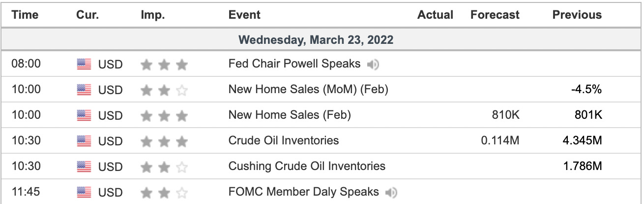Click the importance stars for Cushing Crude Oil Inventories
Image resolution: width=644 pixels, height=204 pixels.
pos(164,167)
